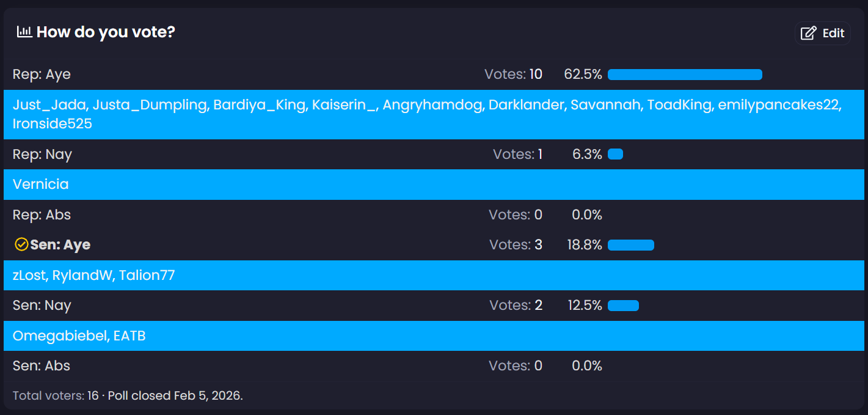Pick the Rep: Abs poll option

[42, 215]
